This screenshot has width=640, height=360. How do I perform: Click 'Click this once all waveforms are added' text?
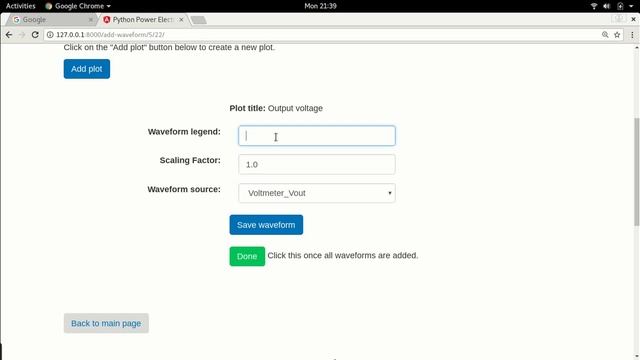pos(342,256)
